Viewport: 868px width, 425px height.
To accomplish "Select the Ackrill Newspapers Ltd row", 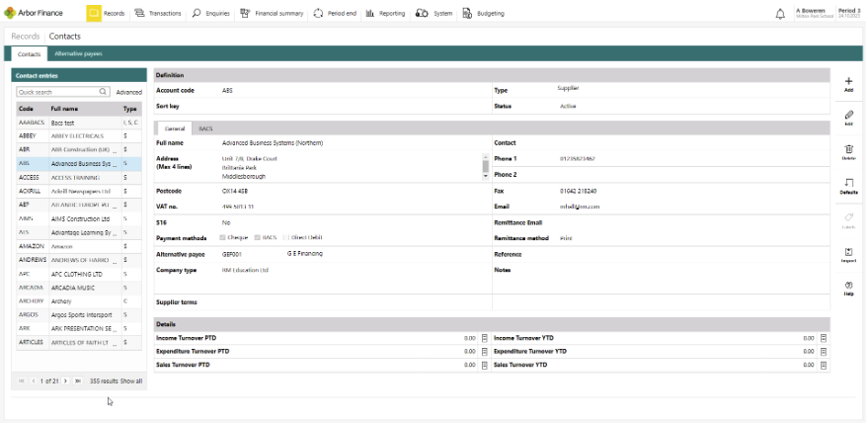I will (79, 191).
